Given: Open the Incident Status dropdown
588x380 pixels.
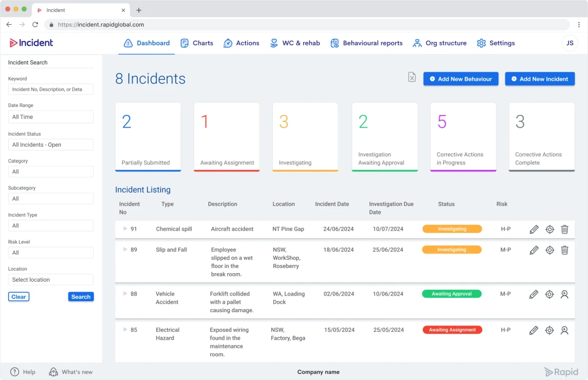Looking at the screenshot, I should tap(51, 144).
